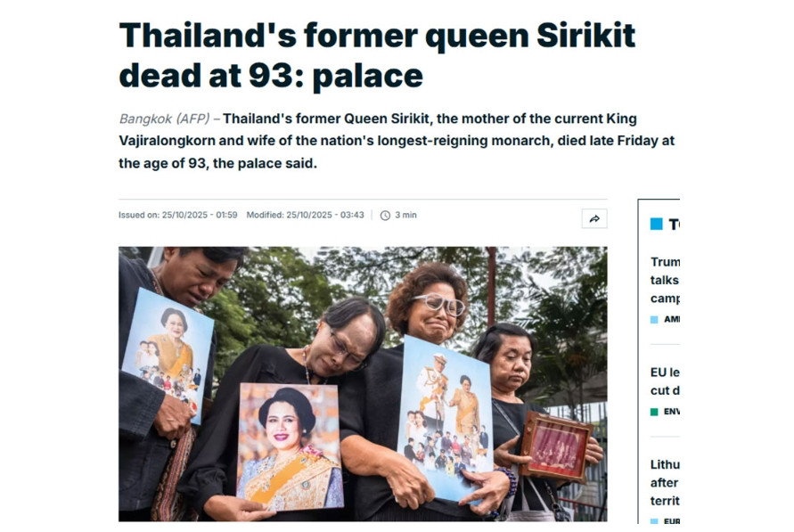
Task: Open the main photo of mourners holding portraits
Action: 363,384
